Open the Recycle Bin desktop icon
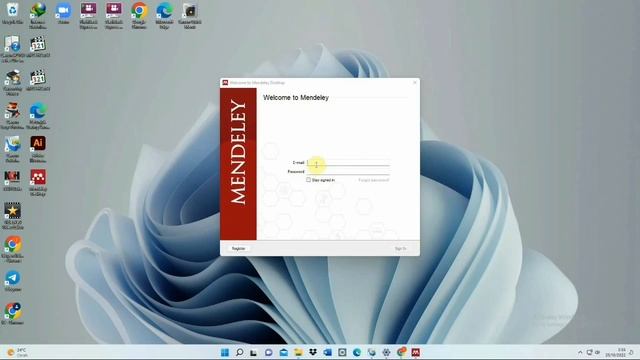The height and width of the screenshot is (360, 640). coord(12,13)
